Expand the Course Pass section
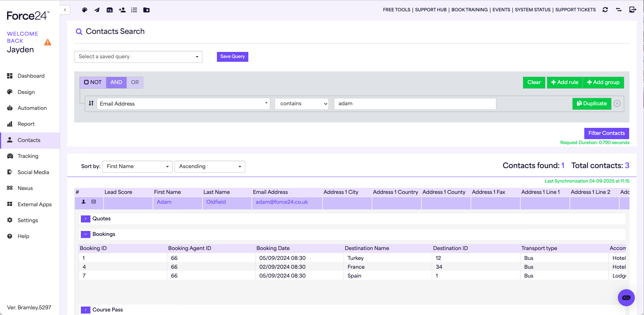The width and height of the screenshot is (644, 315). click(x=85, y=310)
